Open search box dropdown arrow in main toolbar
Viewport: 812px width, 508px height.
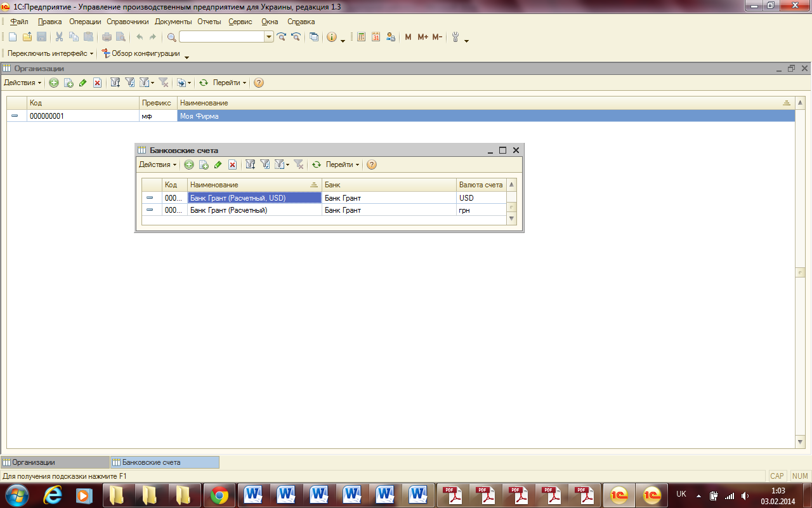[270, 37]
